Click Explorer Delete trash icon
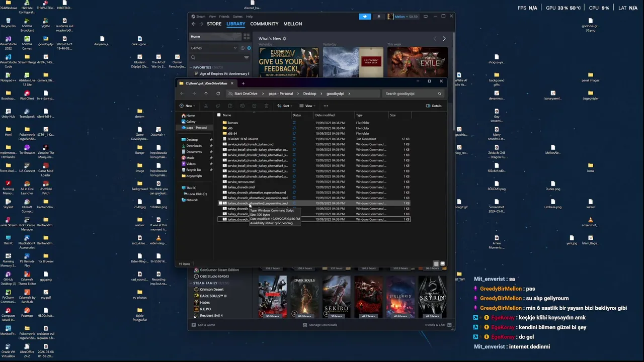The height and width of the screenshot is (362, 644). [x=266, y=106]
